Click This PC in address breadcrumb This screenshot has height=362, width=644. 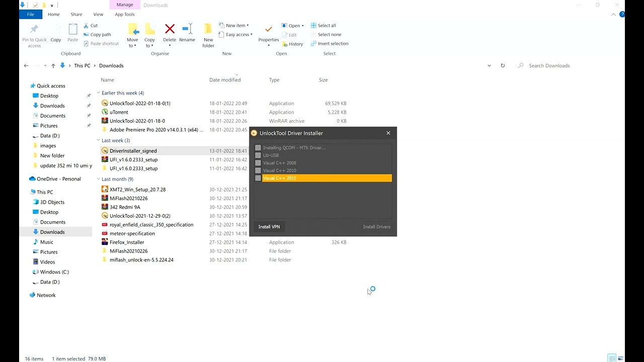point(82,66)
